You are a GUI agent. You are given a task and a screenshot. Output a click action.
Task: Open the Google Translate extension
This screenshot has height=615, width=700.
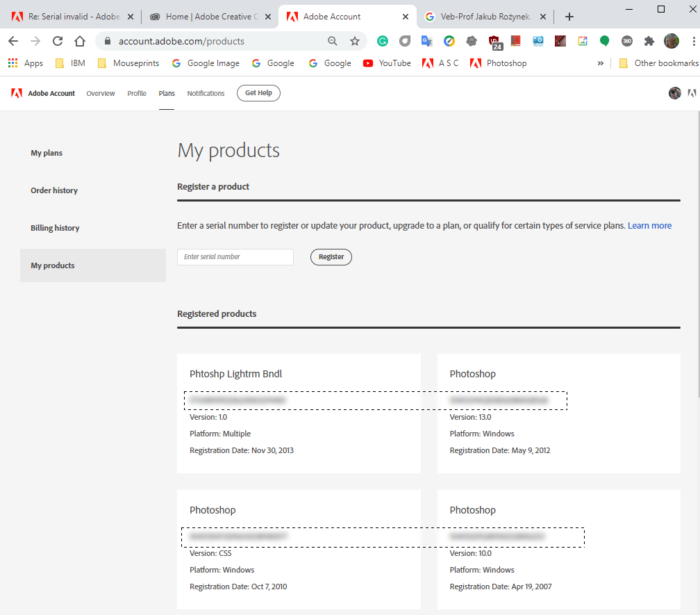pyautogui.click(x=426, y=41)
